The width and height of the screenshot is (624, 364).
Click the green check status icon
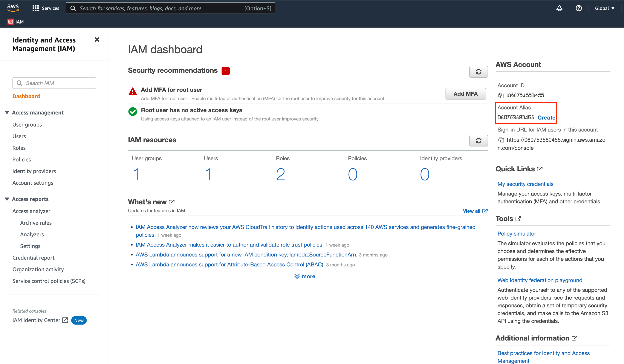(x=133, y=112)
